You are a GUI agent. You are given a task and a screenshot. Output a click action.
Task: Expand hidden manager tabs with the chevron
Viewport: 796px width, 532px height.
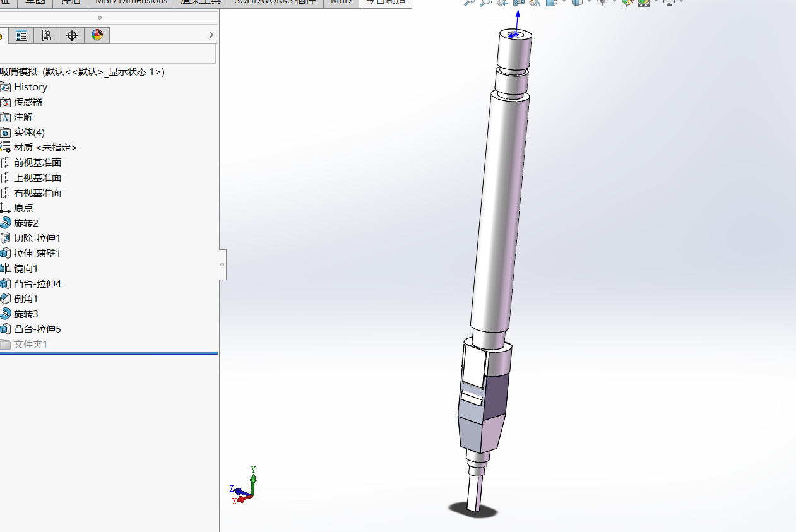[x=211, y=35]
